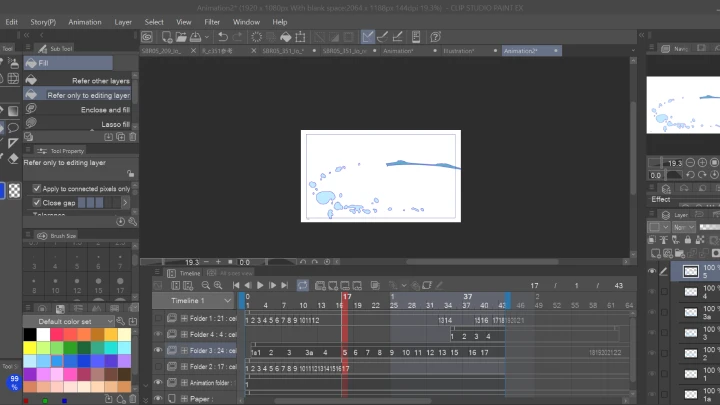The image size is (720, 405).
Task: Jump to the last frame of timeline
Action: click(x=285, y=286)
